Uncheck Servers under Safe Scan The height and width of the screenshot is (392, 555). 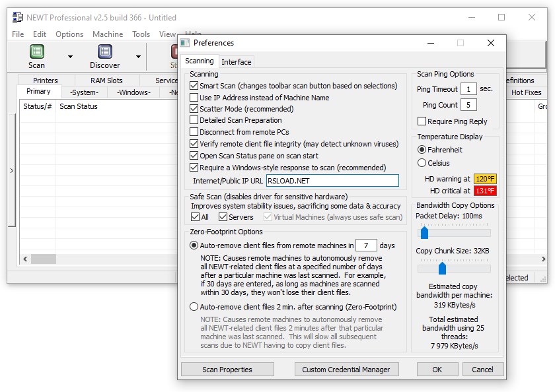coord(222,216)
